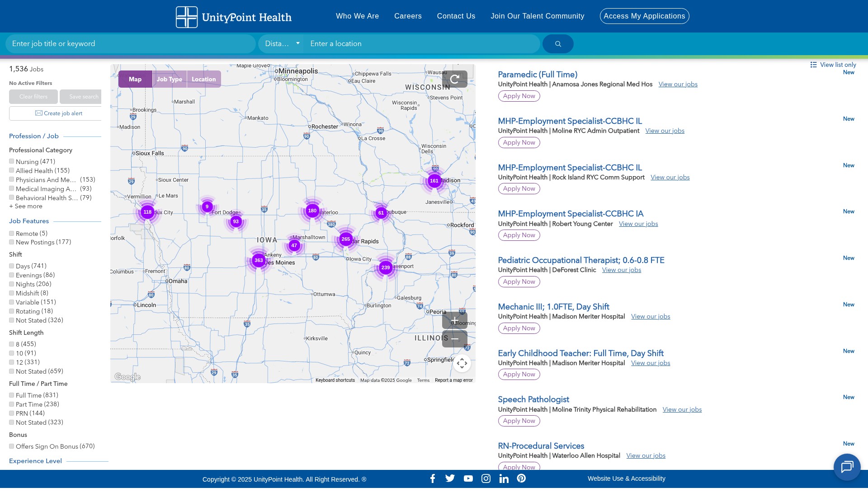Zoom out on the map
The height and width of the screenshot is (497, 868).
[x=455, y=339]
